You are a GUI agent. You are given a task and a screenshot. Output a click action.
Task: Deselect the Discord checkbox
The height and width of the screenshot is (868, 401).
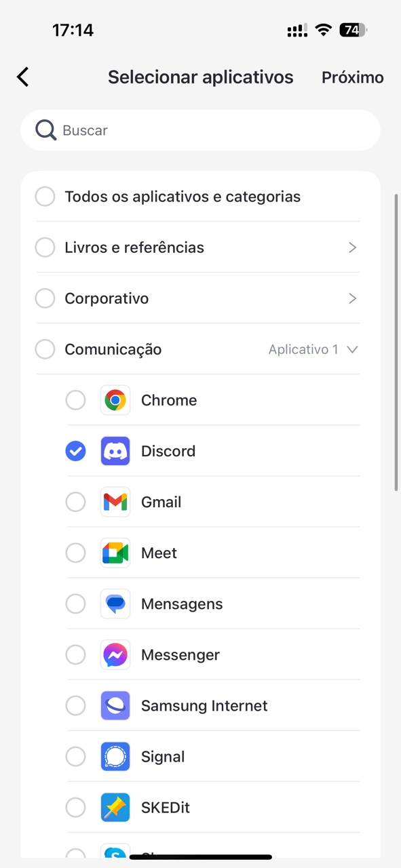click(x=75, y=451)
